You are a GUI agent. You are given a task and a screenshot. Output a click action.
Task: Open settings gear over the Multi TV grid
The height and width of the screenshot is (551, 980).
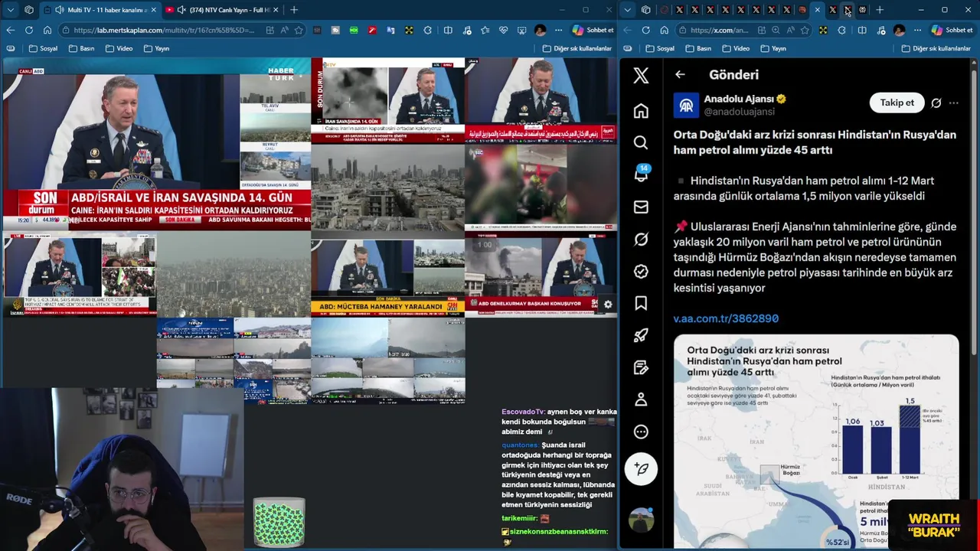coord(608,305)
